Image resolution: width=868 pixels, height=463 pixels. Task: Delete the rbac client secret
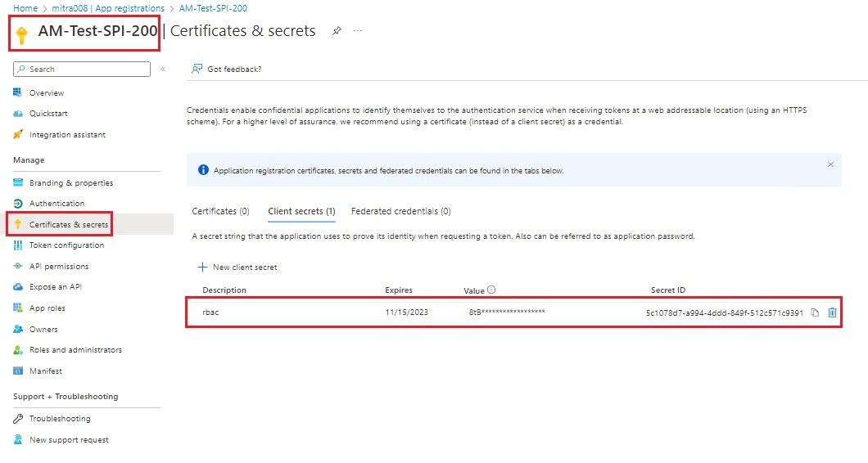click(832, 312)
